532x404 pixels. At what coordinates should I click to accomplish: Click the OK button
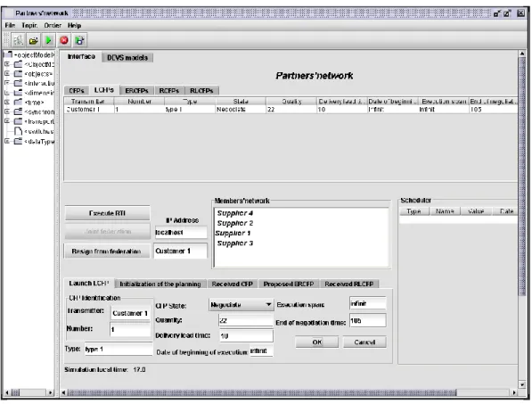pyautogui.click(x=317, y=342)
